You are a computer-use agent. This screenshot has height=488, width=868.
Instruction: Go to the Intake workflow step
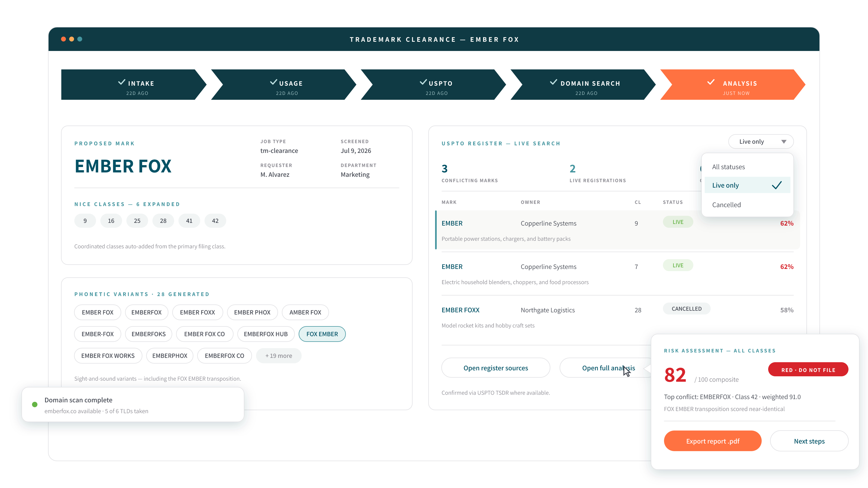coord(134,85)
